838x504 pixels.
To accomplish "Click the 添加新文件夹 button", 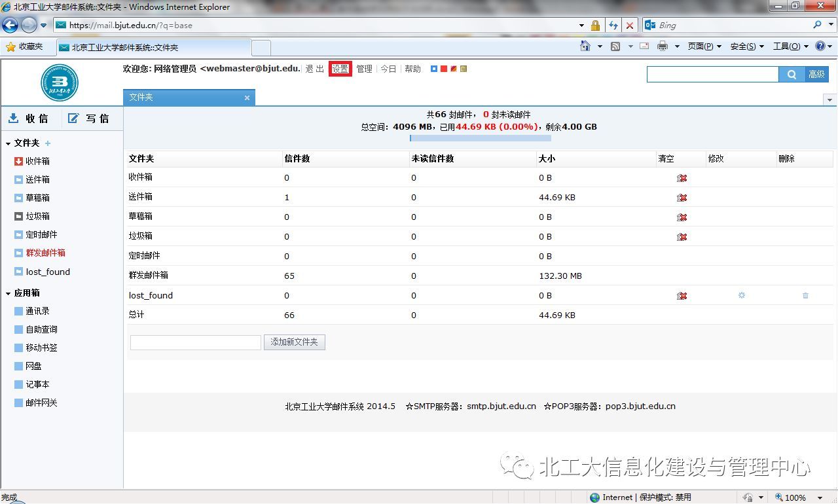I will coord(295,342).
